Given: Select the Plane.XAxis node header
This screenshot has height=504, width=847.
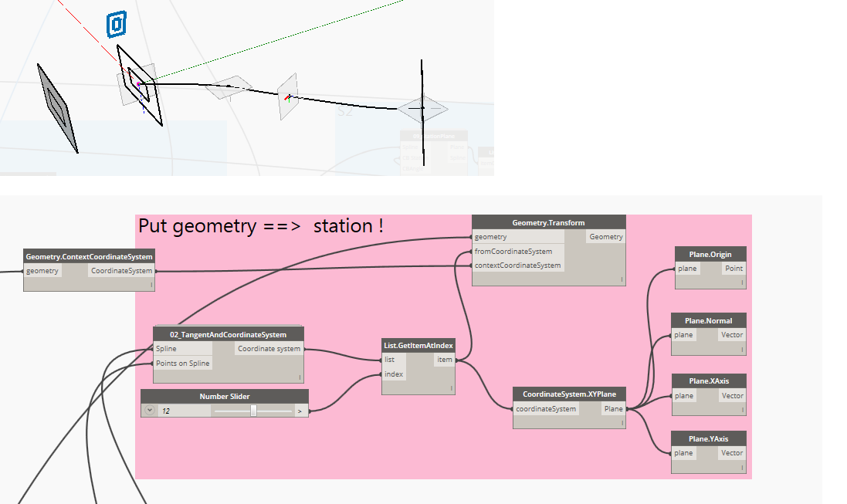Looking at the screenshot, I should 710,381.
